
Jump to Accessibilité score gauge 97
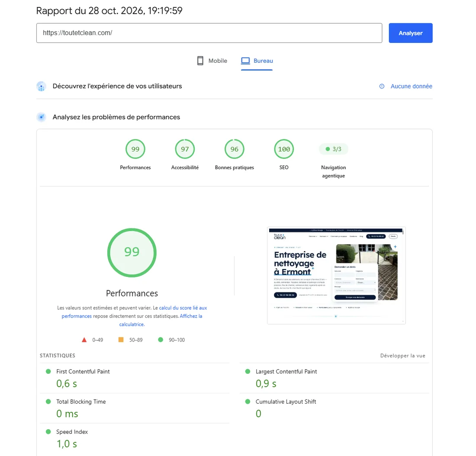point(185,149)
